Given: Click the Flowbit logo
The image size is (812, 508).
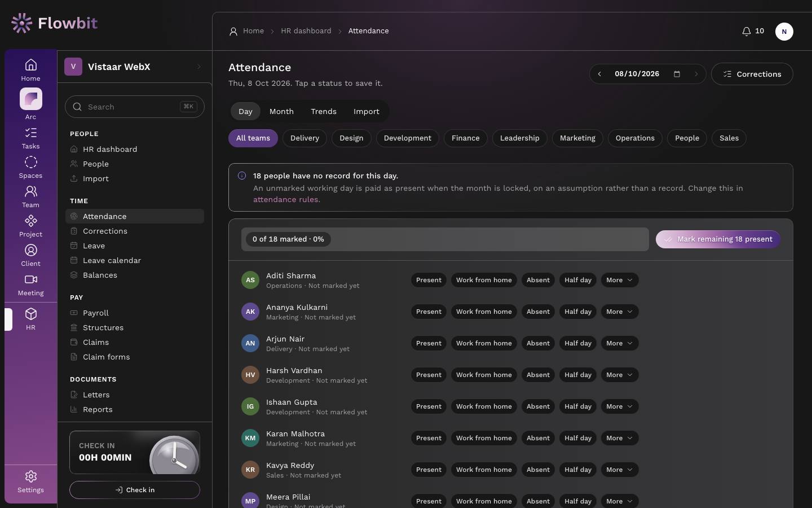Looking at the screenshot, I should click(54, 23).
